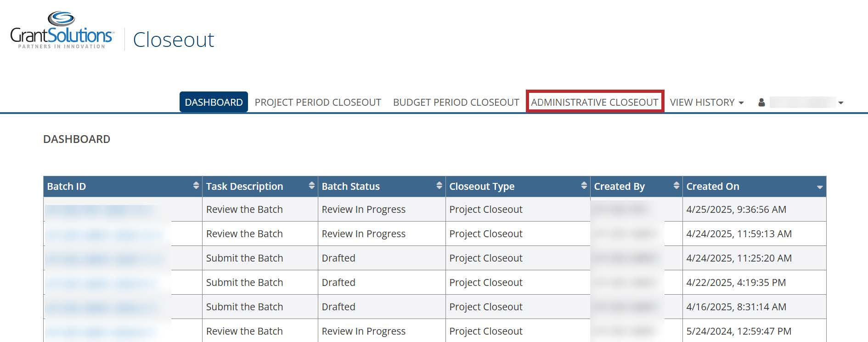Sort by Created By arrows icon

[676, 186]
